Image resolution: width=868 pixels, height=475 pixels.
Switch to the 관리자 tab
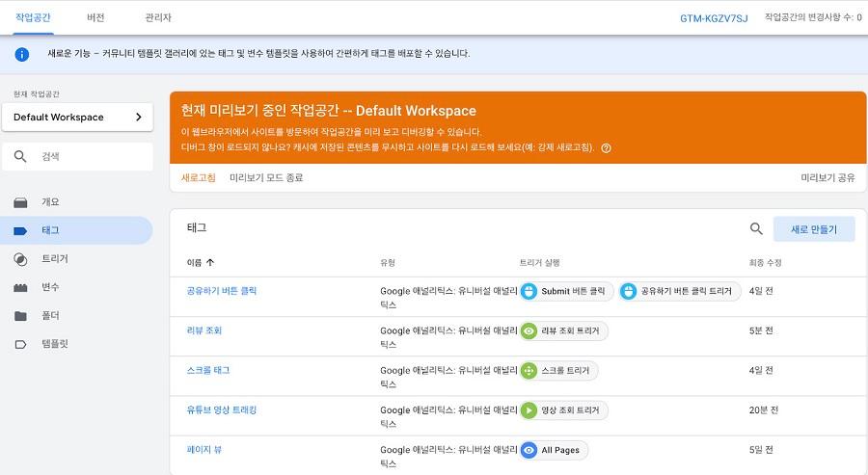click(x=158, y=17)
